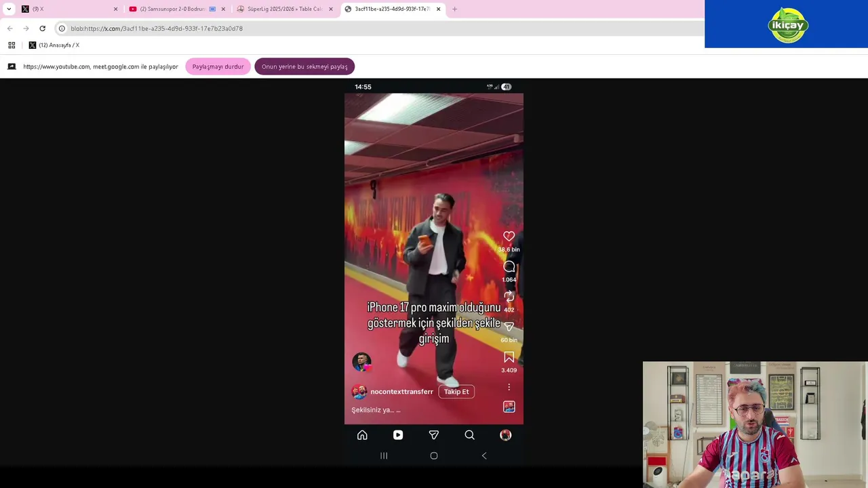Tap friend avatar bubble with heart
Image resolution: width=868 pixels, height=488 pixels.
pos(361,362)
